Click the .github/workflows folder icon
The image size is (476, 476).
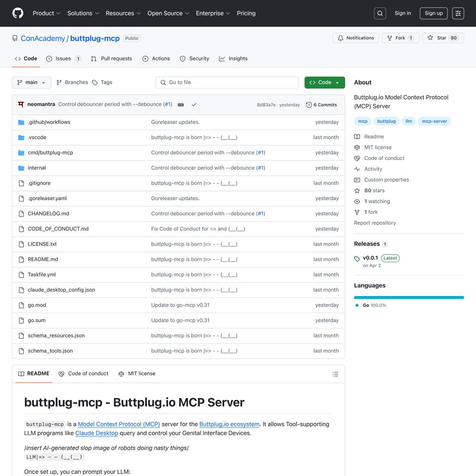[21, 122]
